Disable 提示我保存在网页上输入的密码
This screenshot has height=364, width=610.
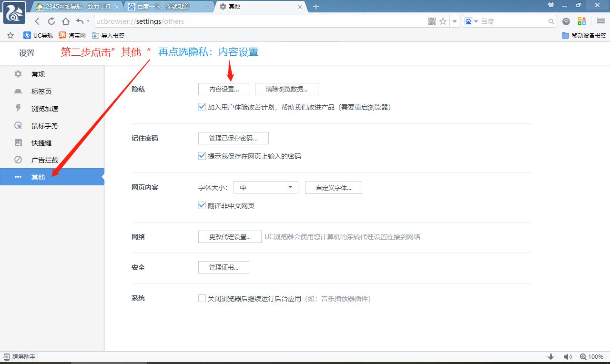(202, 156)
